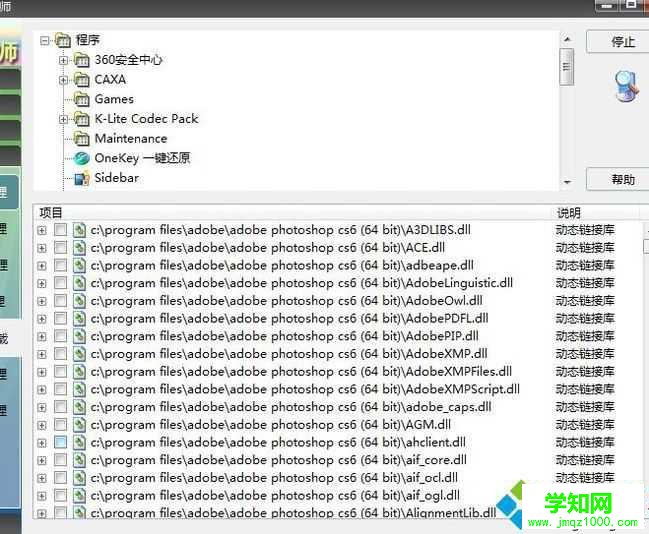649x534 pixels.
Task: Click the tree panel scroll up arrow
Action: tap(567, 39)
